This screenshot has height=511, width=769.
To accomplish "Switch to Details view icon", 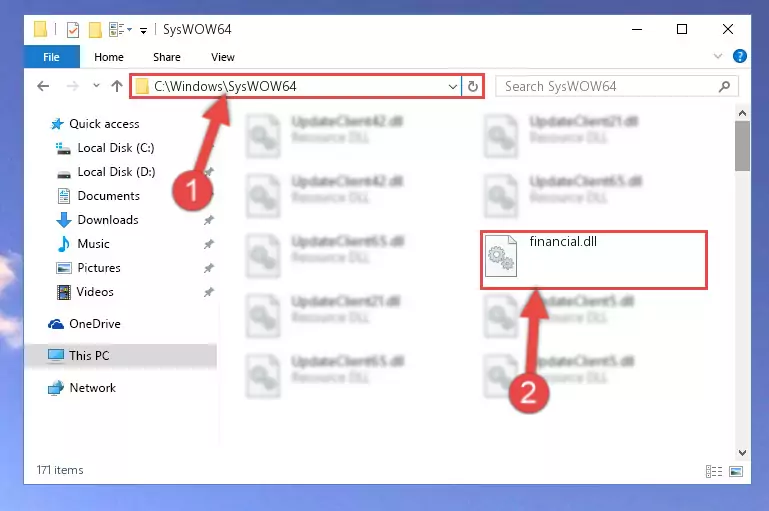I will point(714,471).
